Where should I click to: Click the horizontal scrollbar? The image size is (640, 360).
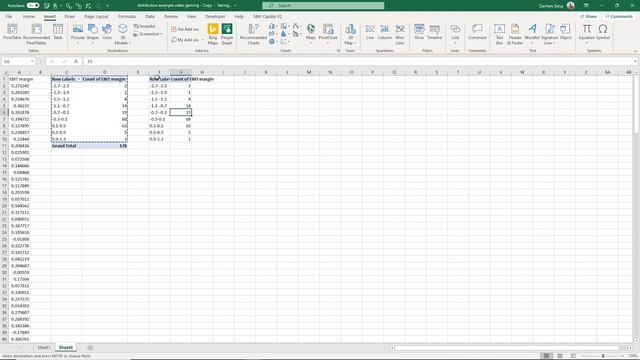point(508,348)
